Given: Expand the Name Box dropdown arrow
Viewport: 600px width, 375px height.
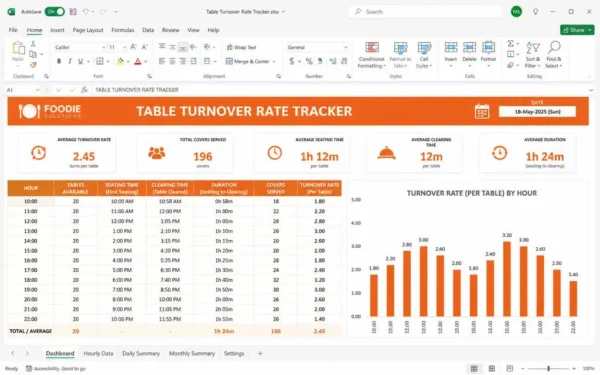Looking at the screenshot, I should click(x=38, y=90).
